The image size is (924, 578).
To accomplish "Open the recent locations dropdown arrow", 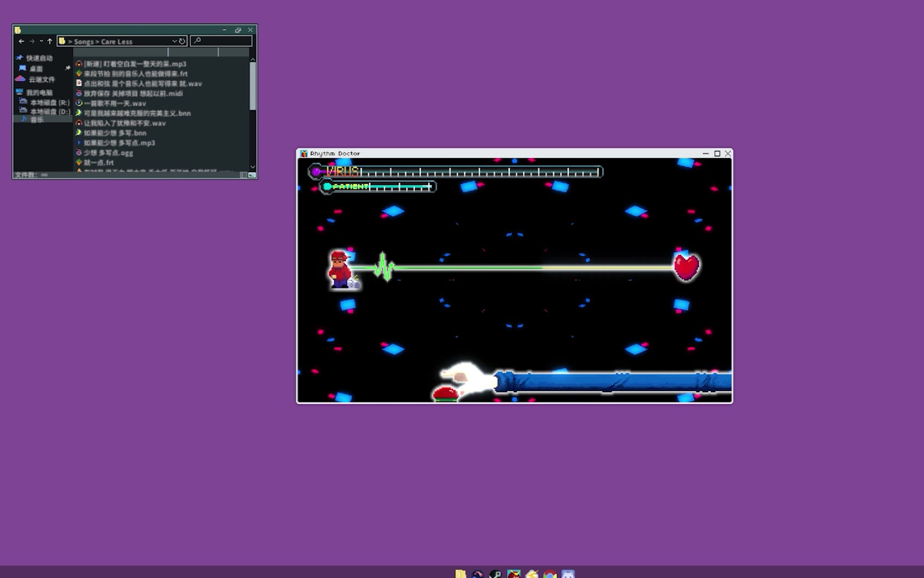I will click(41, 41).
